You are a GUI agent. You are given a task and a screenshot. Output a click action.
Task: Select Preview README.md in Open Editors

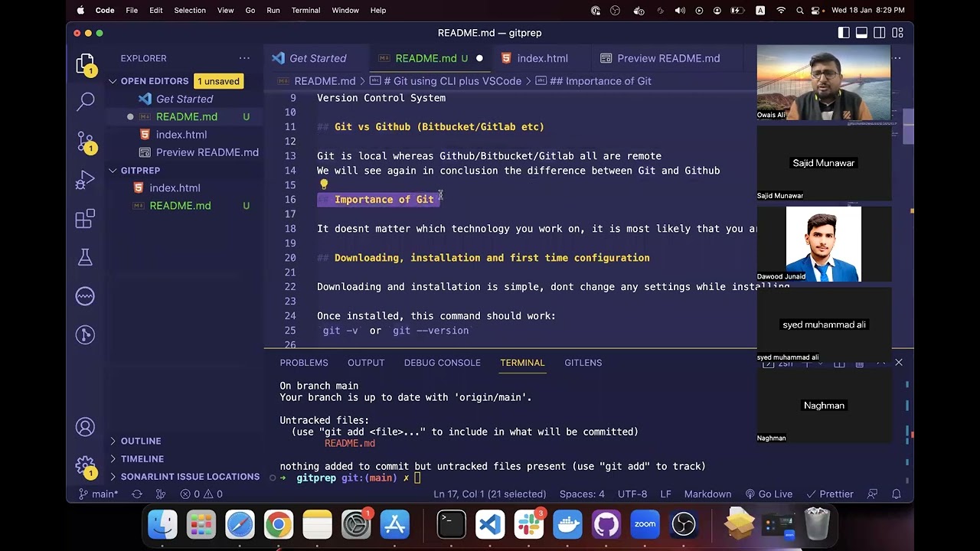click(x=207, y=152)
